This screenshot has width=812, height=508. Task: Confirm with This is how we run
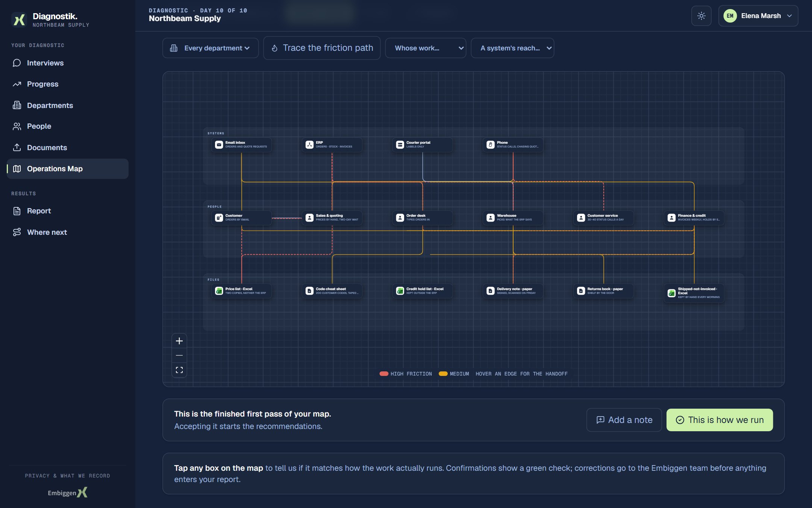(x=720, y=420)
